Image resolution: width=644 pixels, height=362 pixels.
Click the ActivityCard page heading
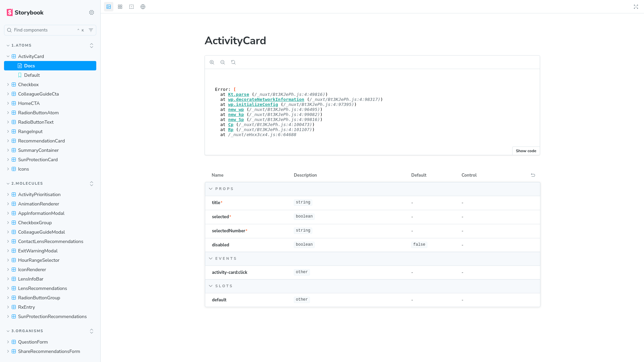coord(235,41)
